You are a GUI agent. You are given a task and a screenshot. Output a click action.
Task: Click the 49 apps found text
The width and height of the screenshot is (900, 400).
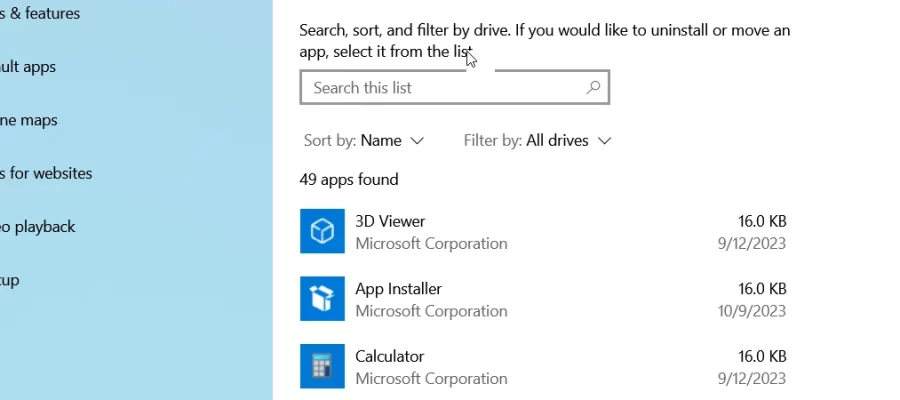[349, 180]
